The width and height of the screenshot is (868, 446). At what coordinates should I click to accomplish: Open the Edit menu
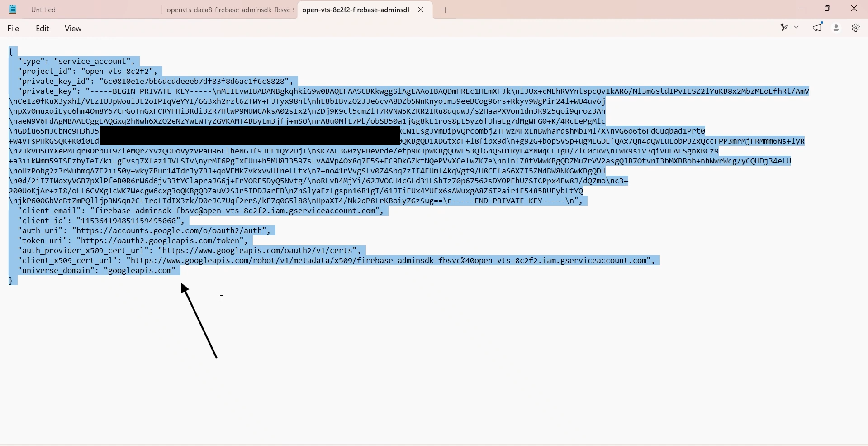pos(43,29)
